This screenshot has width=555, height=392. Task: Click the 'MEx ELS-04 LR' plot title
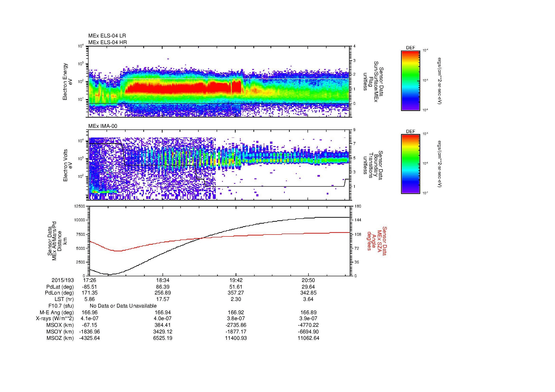[x=107, y=36]
